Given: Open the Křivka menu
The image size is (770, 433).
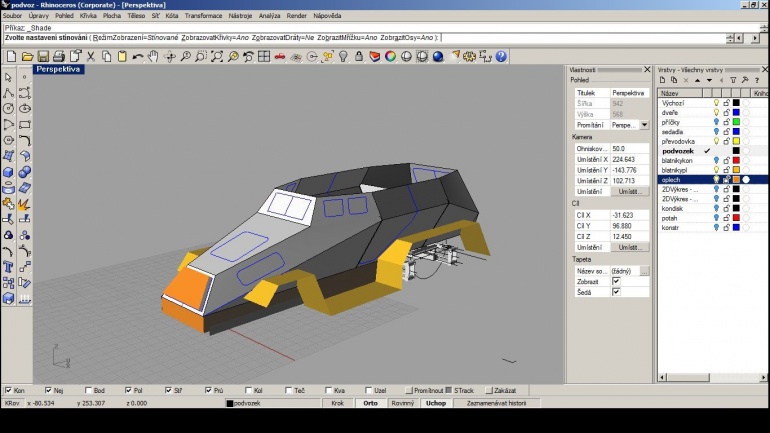Looking at the screenshot, I should [88, 16].
